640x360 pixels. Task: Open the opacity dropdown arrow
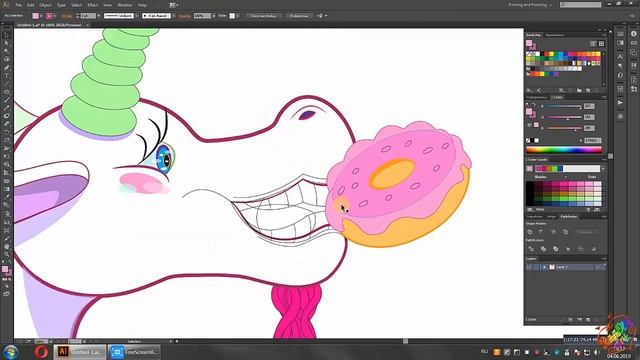coord(214,16)
